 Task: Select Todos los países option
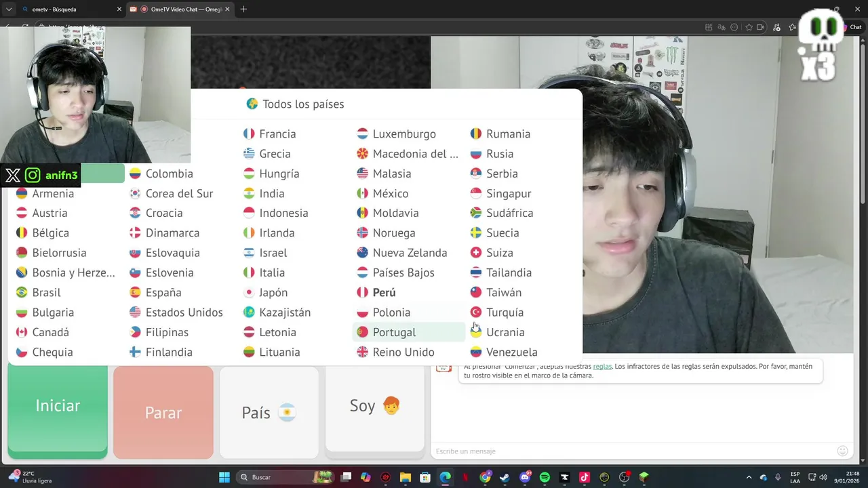[x=295, y=104]
